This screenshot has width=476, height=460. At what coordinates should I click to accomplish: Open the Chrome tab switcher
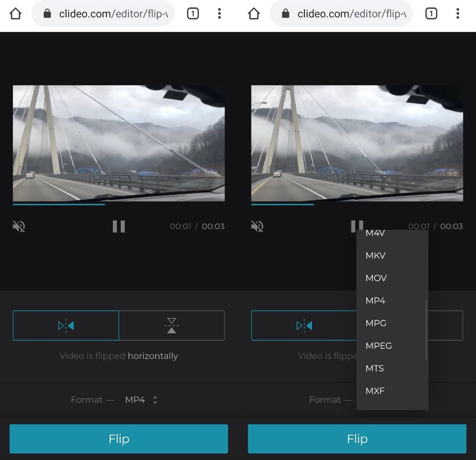click(192, 13)
